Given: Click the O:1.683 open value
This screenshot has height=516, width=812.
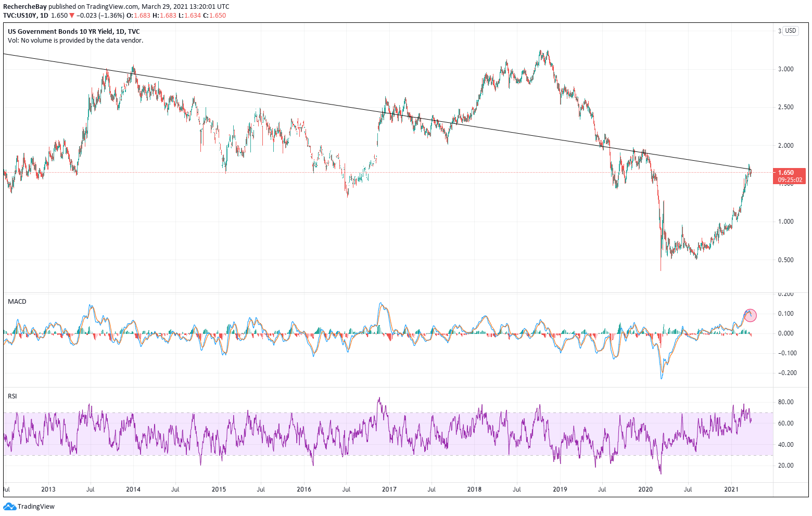Looking at the screenshot, I should pyautogui.click(x=139, y=16).
